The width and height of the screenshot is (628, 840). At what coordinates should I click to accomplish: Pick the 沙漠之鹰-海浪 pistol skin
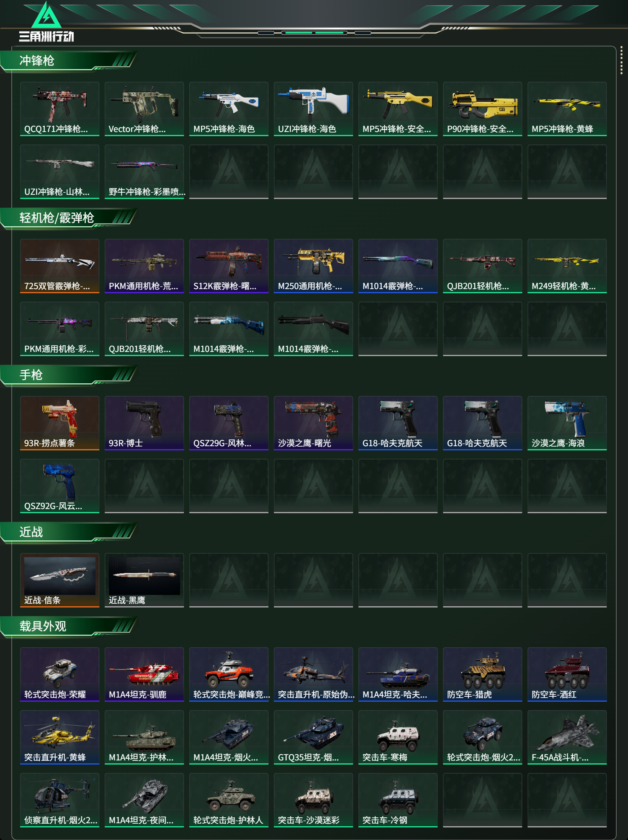(567, 423)
